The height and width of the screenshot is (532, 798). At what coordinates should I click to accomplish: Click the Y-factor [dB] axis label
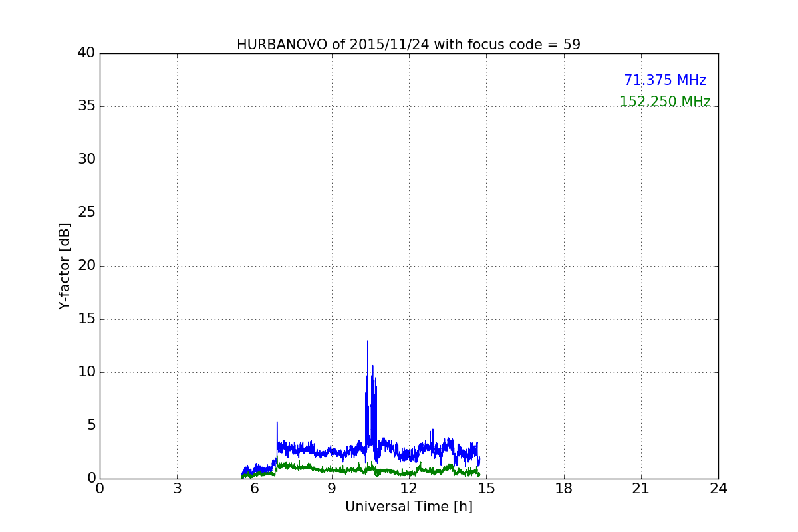tap(65, 266)
